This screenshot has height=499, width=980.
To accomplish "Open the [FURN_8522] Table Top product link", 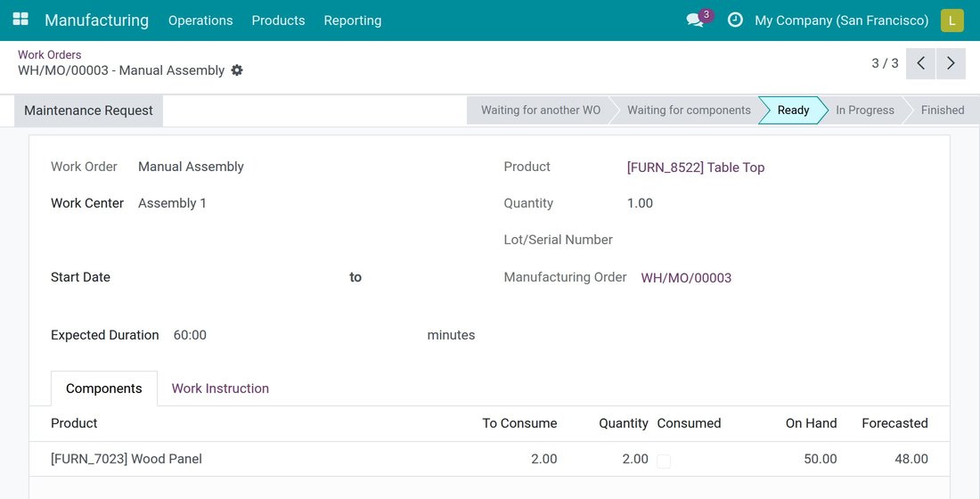I will pyautogui.click(x=696, y=167).
